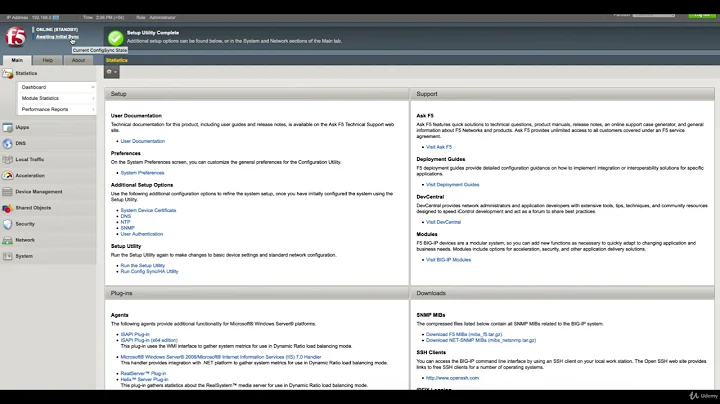
Task: Switch to the Help tab
Action: (48, 60)
